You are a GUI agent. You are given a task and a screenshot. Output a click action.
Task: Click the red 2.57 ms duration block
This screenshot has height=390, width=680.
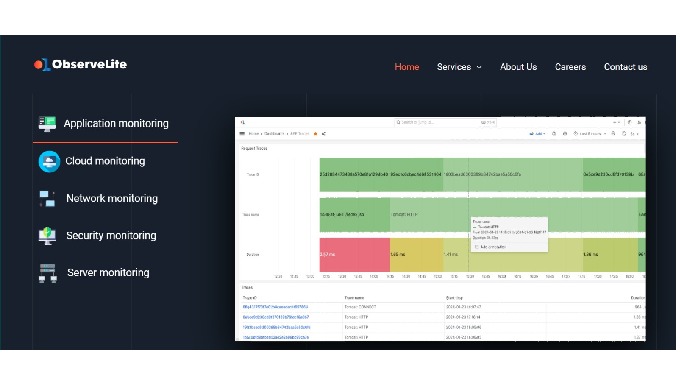point(355,255)
